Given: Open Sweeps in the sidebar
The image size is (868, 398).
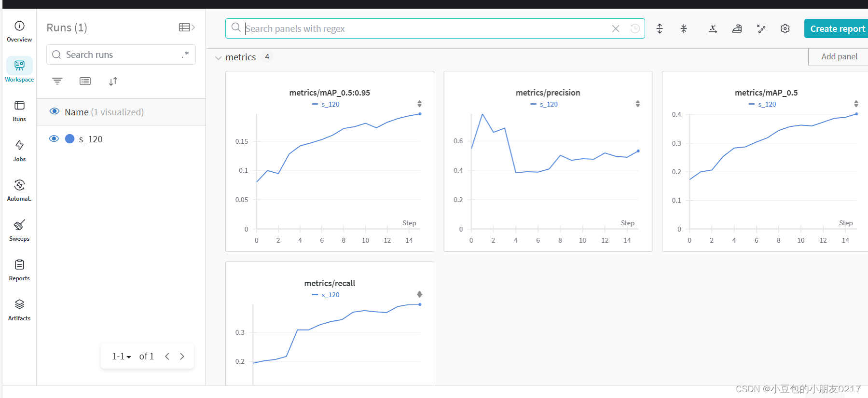Looking at the screenshot, I should click(19, 231).
